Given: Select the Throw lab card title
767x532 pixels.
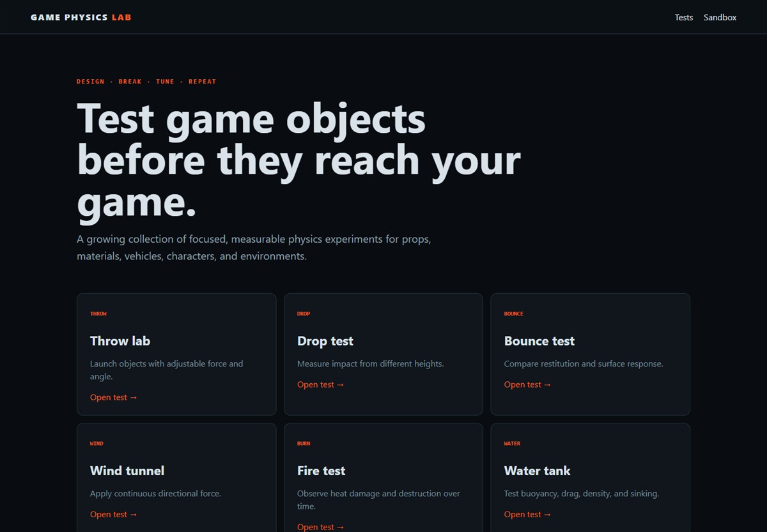Looking at the screenshot, I should point(120,341).
